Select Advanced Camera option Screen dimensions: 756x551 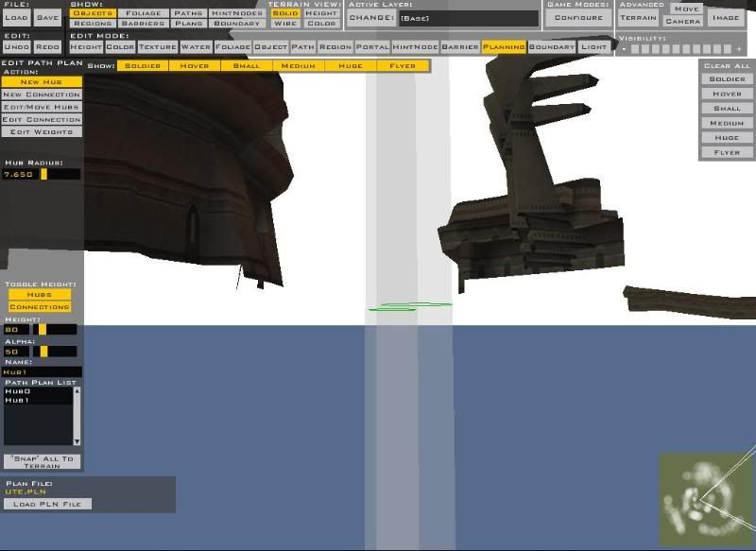point(683,21)
